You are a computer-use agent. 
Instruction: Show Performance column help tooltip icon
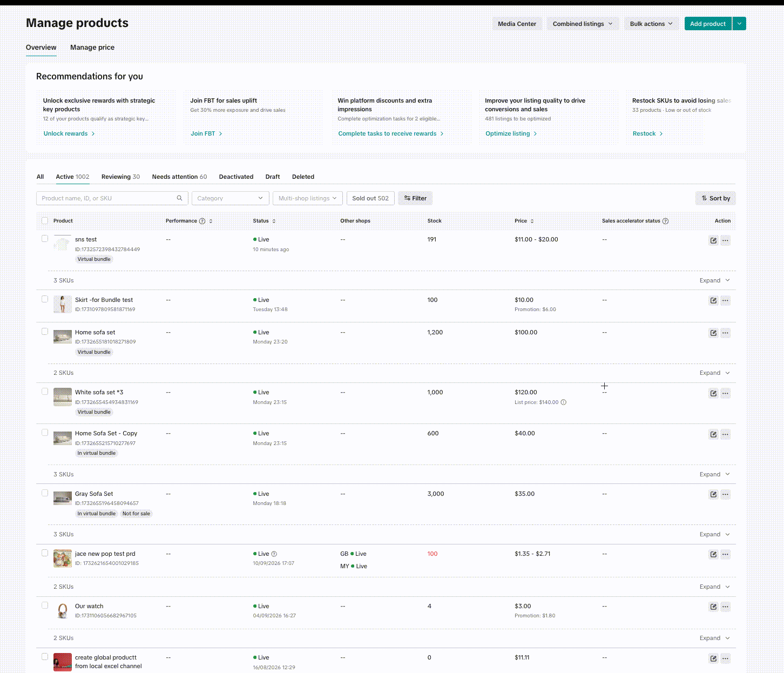pos(202,221)
